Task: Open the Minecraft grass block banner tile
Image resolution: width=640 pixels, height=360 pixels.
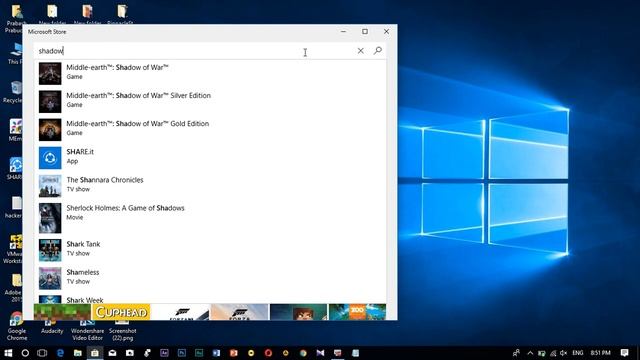Action: 62,312
